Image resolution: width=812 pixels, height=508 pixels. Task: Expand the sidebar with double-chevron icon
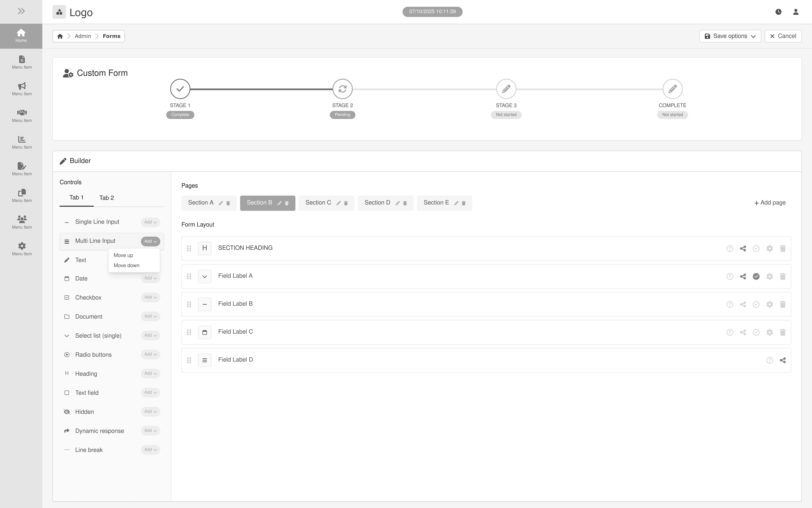(x=21, y=11)
